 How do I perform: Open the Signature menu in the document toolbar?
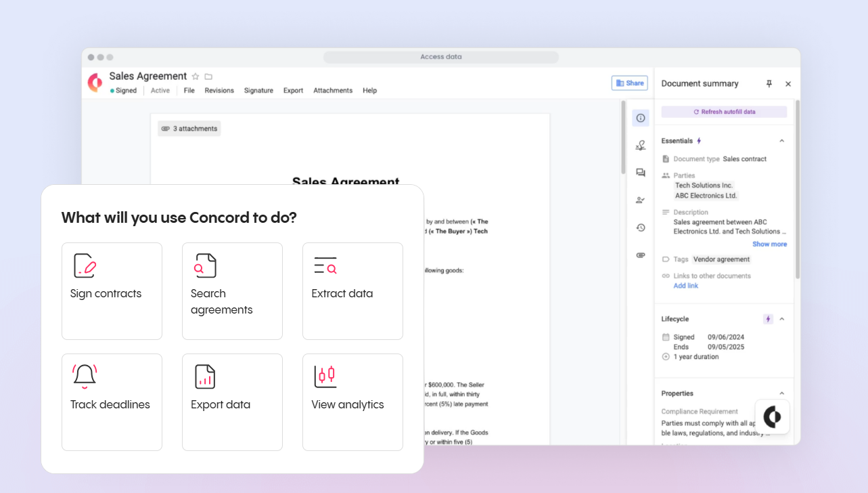coord(258,90)
